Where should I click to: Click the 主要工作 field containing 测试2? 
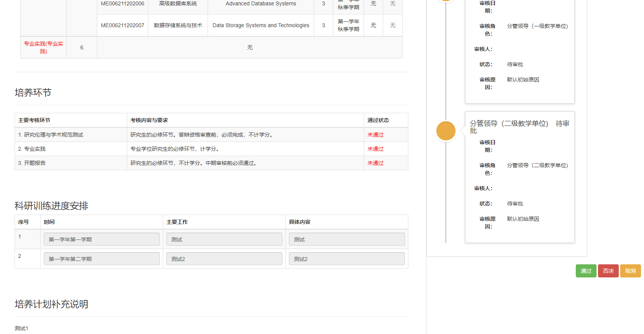point(224,259)
